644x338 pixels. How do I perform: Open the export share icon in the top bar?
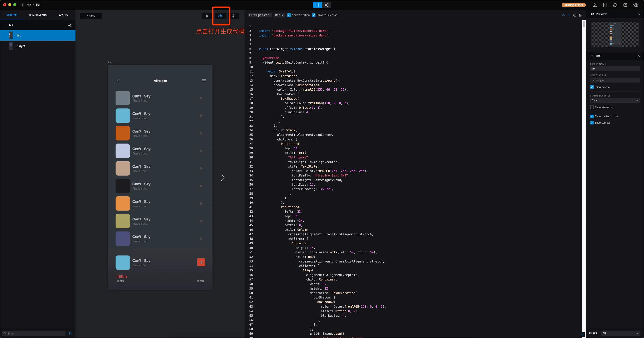point(625,5)
